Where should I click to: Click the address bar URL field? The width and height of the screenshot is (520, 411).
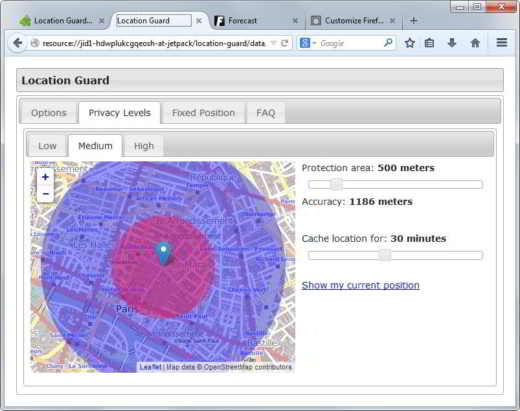tap(154, 43)
